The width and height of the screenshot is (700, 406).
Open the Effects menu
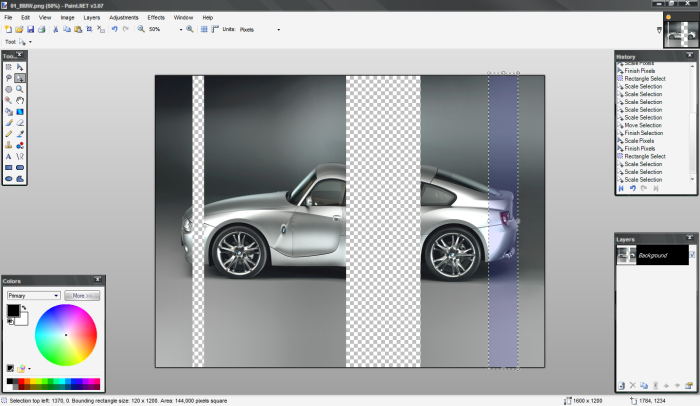click(156, 17)
